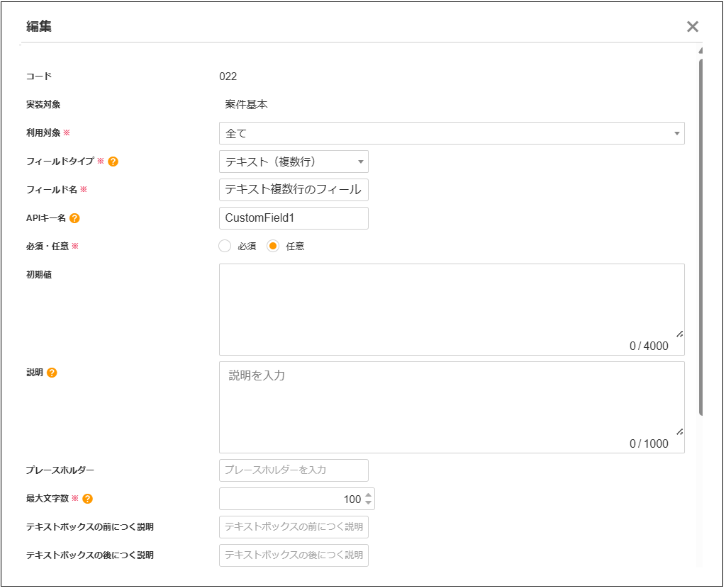The image size is (726, 588).
Task: Click help icon beside APIキー名
Action: [x=74, y=218]
